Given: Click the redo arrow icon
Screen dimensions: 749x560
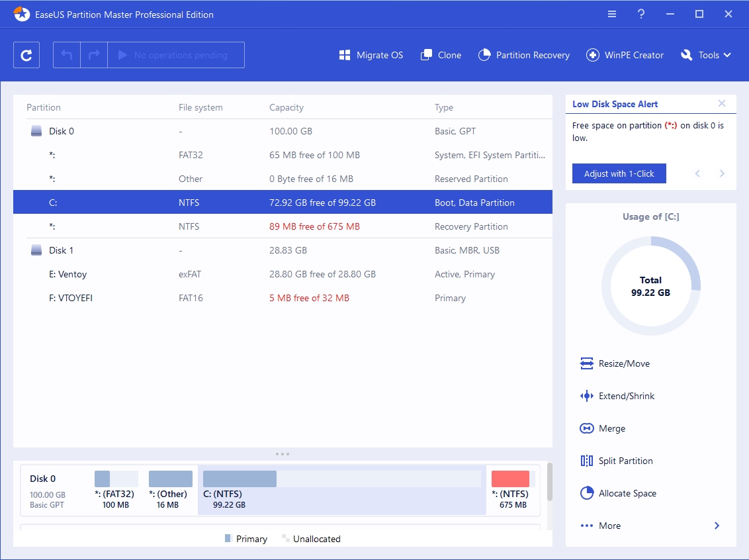Looking at the screenshot, I should 94,55.
